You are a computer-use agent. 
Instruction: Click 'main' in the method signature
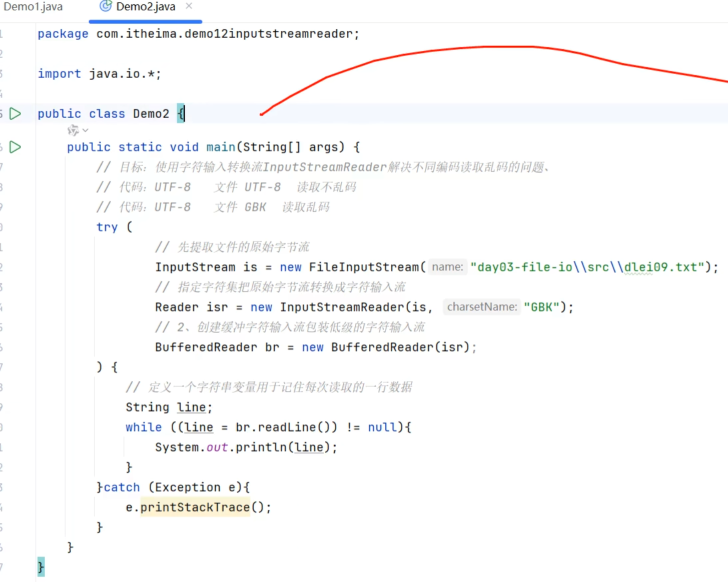point(221,147)
